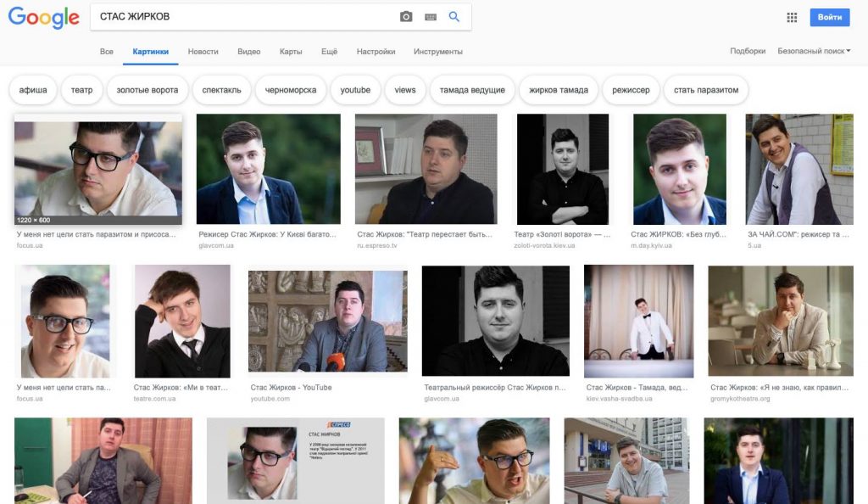868x504 pixels.
Task: Switch to the Новости tab
Action: 203,52
